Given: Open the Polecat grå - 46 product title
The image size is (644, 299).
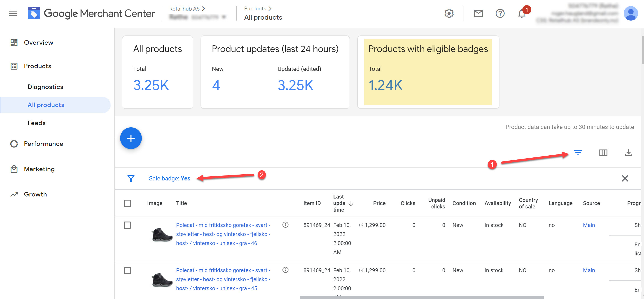Looking at the screenshot, I should click(223, 234).
